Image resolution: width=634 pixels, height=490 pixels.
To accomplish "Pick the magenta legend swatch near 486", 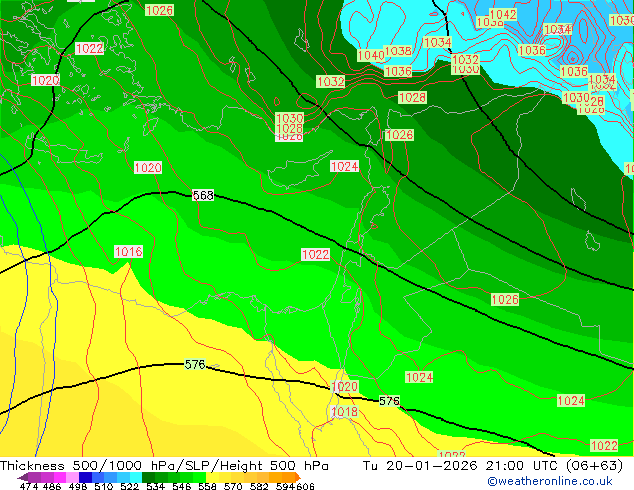I will 59,477.
